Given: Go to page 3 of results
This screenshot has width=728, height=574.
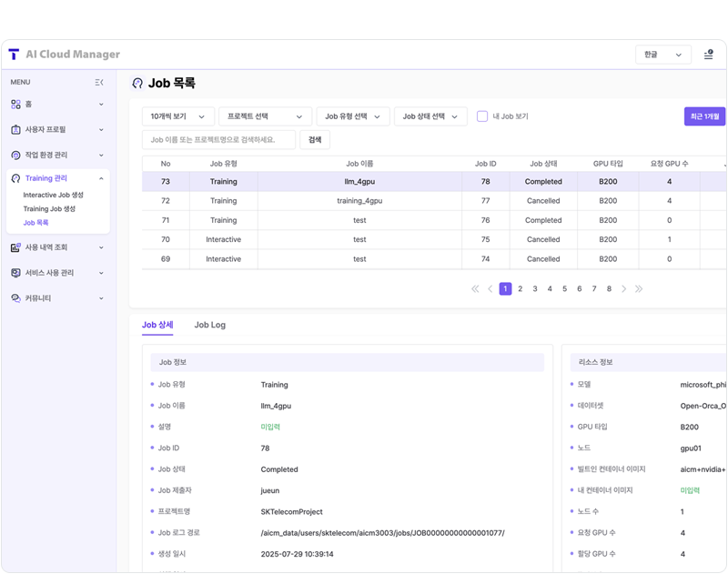Looking at the screenshot, I should tap(535, 289).
